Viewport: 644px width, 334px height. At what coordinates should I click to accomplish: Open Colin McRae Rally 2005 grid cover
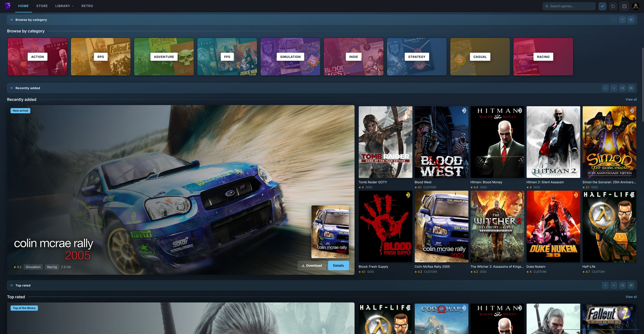pos(441,227)
